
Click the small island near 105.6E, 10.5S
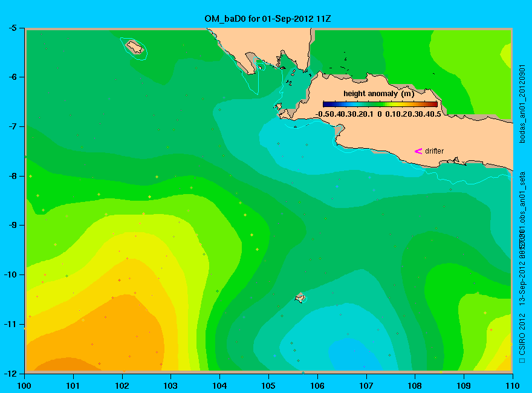point(300,297)
